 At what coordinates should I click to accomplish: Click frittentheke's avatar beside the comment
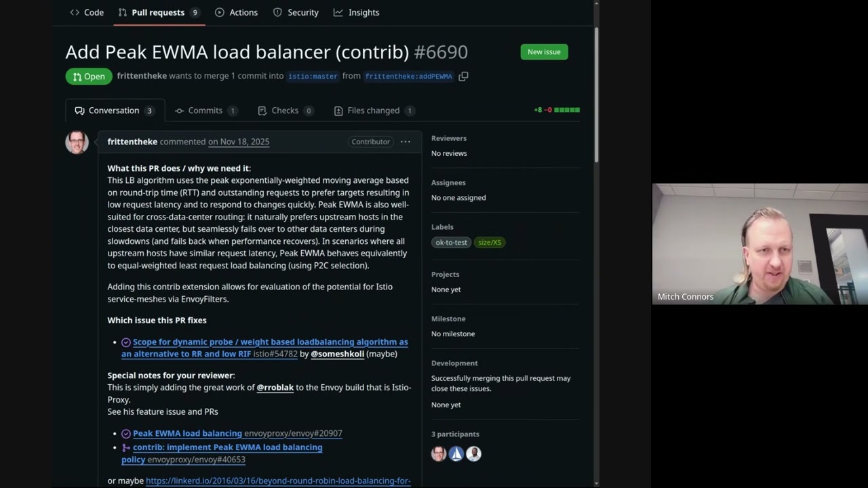click(77, 142)
